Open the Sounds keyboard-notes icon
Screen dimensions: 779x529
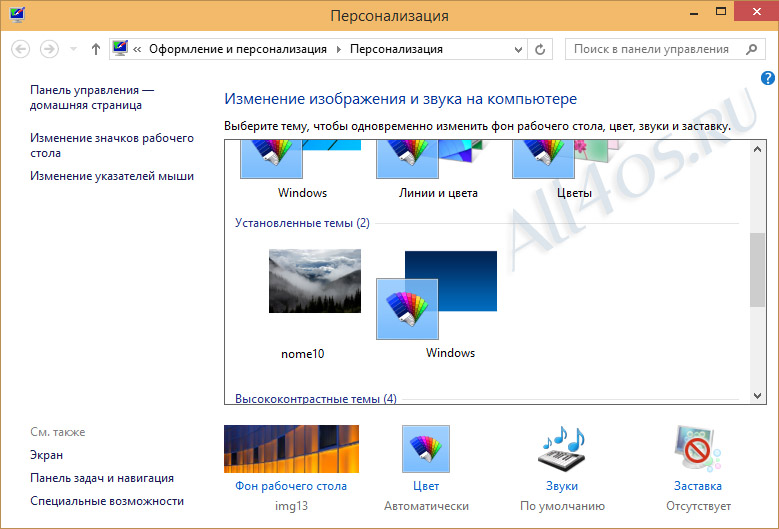[x=562, y=448]
